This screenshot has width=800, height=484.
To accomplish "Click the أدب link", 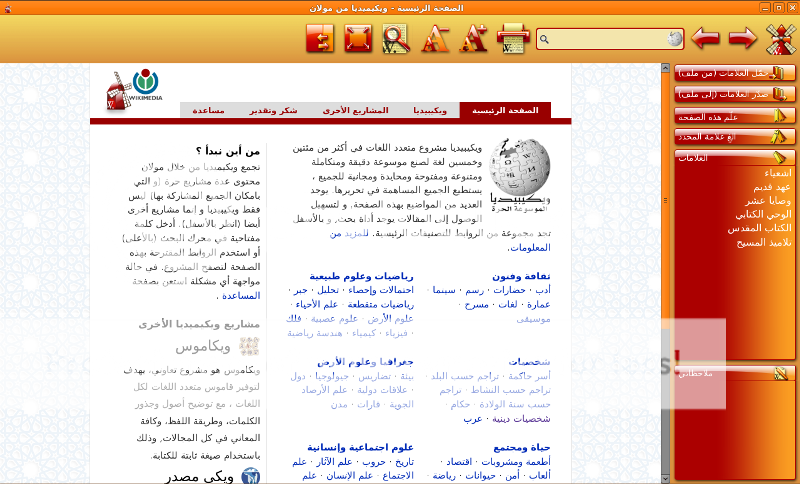I will (543, 290).
